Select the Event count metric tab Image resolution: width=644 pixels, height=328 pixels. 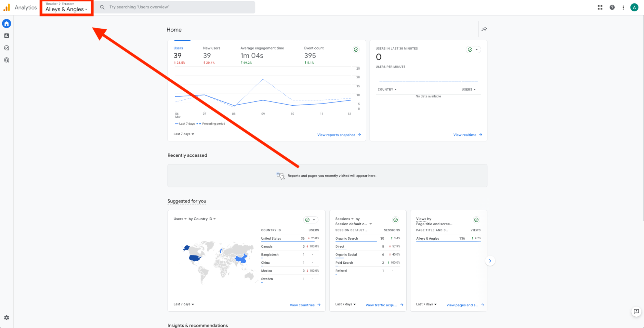[x=314, y=48]
